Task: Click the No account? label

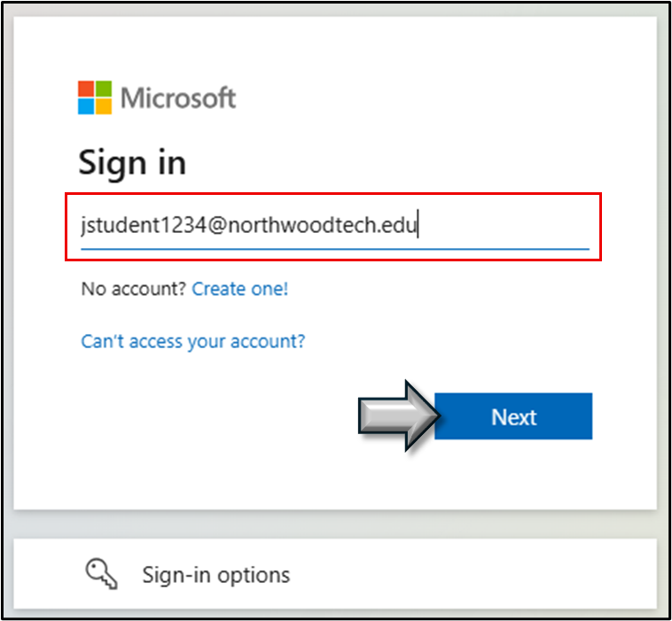Action: point(134,289)
